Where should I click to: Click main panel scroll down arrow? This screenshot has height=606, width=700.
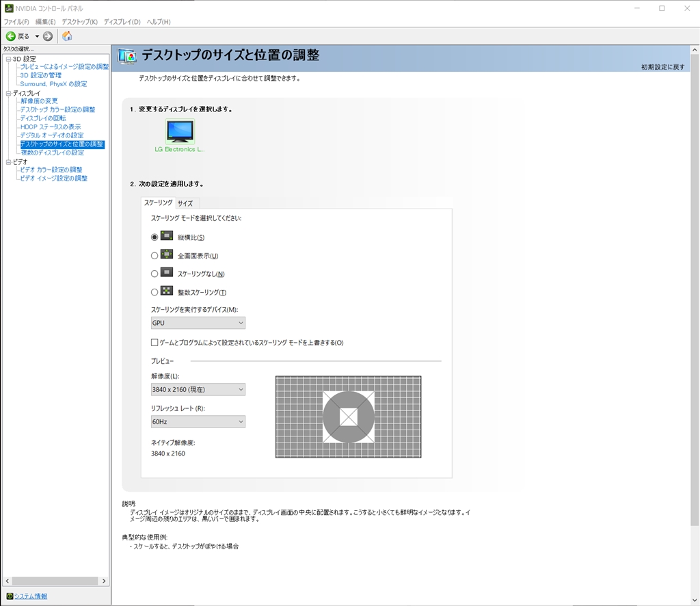(695, 601)
